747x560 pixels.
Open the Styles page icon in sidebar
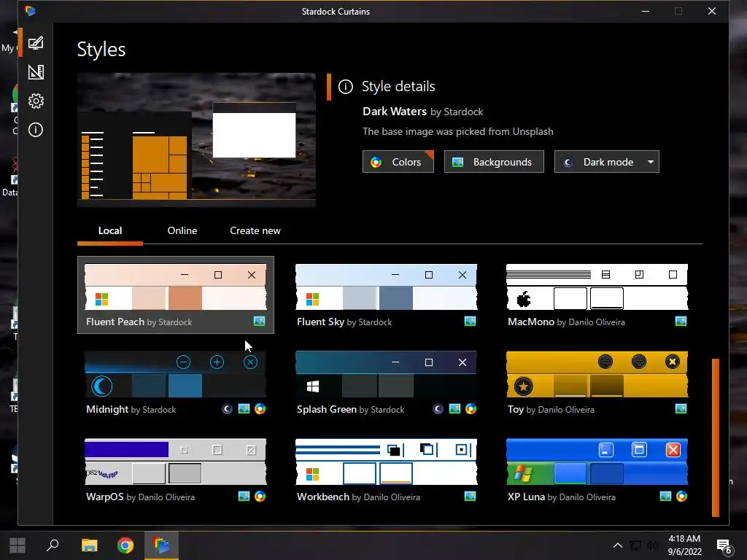pos(36,43)
